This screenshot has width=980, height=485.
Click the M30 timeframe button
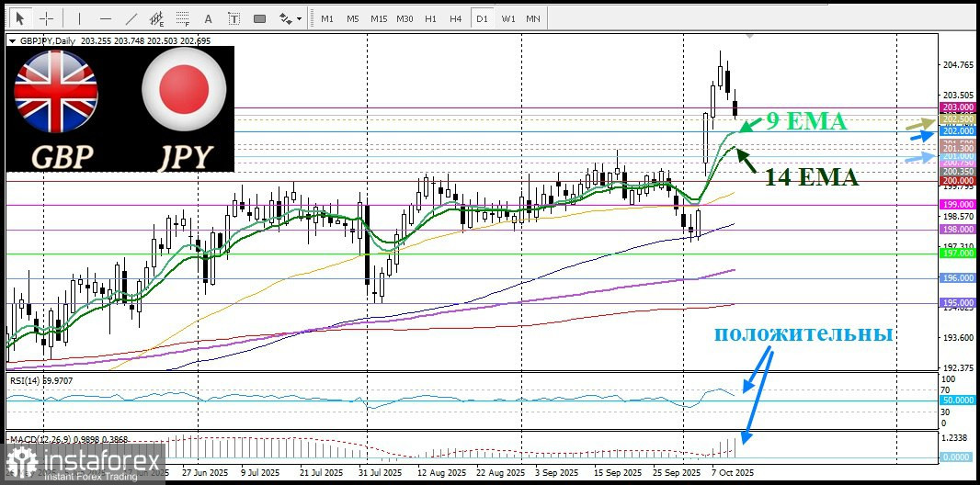[x=405, y=18]
